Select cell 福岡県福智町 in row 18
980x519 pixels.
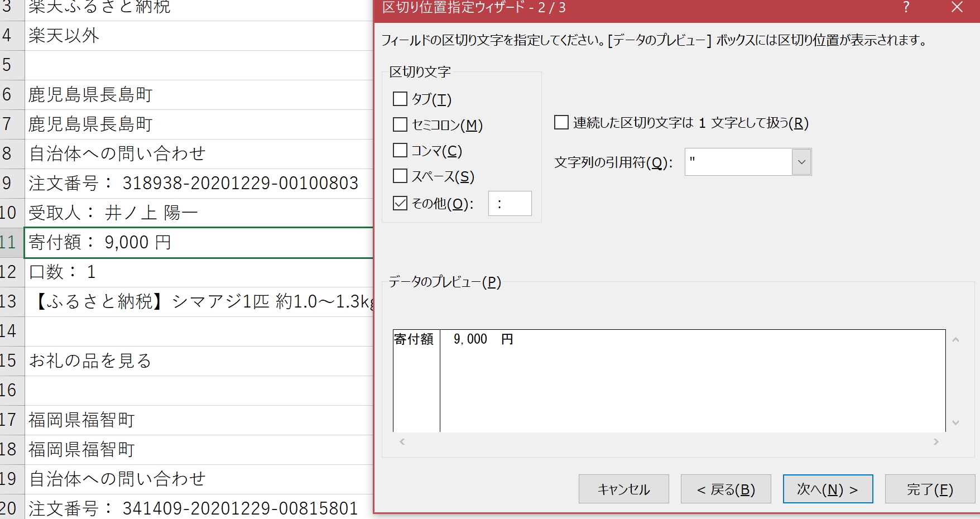199,450
